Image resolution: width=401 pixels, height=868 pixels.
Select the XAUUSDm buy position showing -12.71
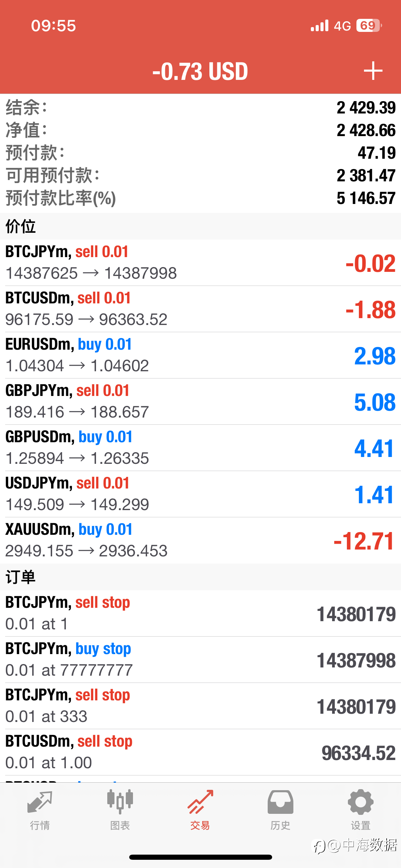pos(200,540)
